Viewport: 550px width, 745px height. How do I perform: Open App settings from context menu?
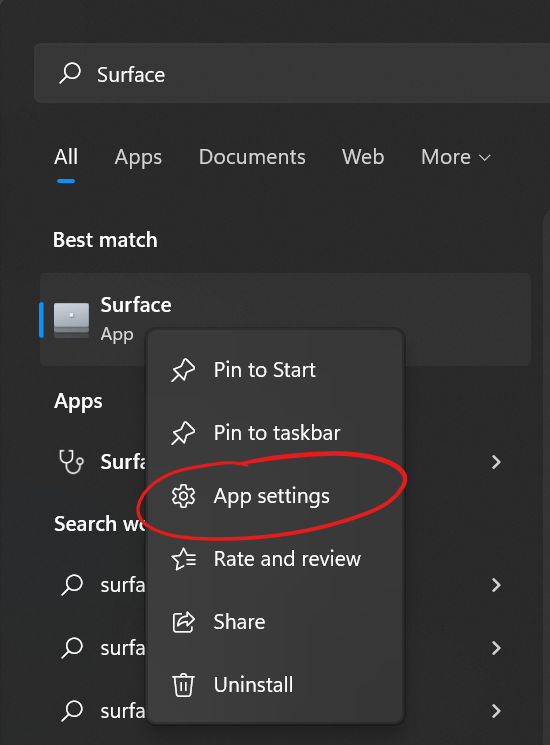pyautogui.click(x=276, y=496)
